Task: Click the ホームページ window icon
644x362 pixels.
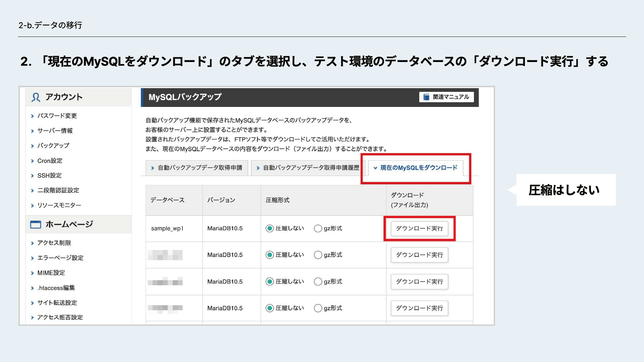Action: tap(36, 224)
